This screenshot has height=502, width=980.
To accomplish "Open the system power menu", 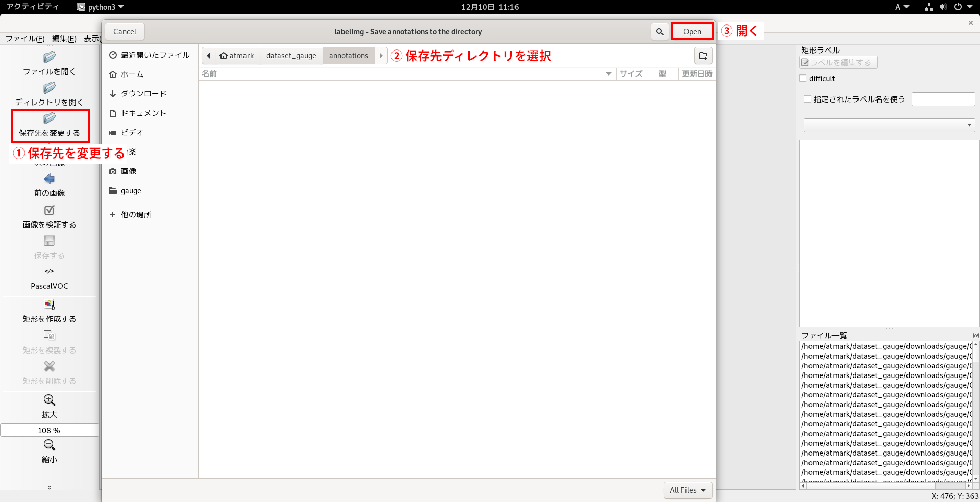I will pyautogui.click(x=963, y=7).
